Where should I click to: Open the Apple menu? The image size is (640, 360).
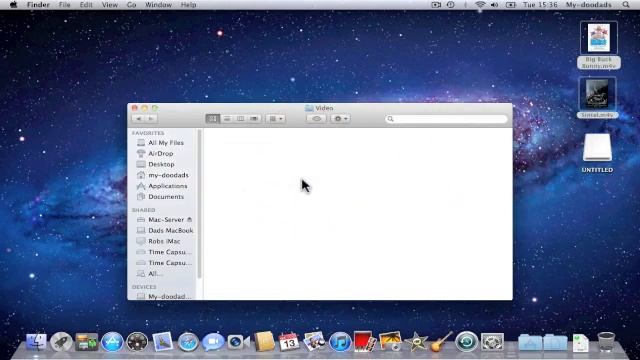tap(13, 5)
